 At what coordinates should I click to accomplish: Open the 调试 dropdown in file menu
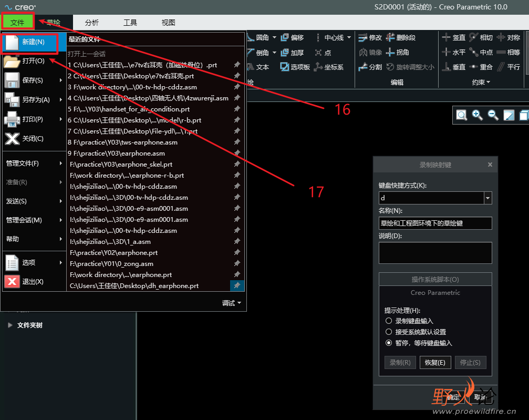point(232,303)
